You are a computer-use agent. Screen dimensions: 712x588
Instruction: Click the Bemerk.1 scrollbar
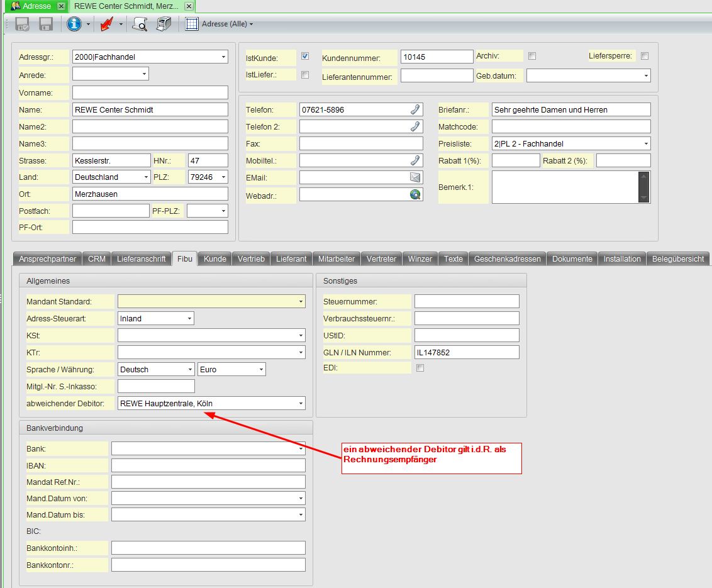tap(643, 187)
